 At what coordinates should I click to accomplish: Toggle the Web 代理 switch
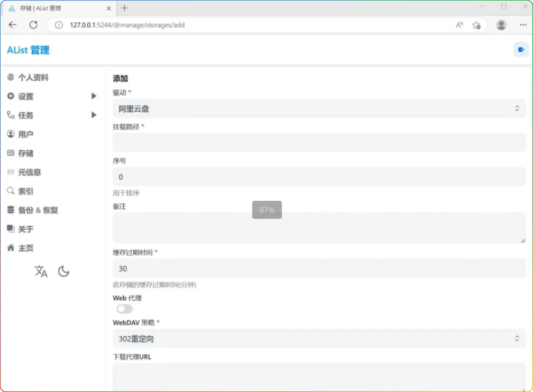tap(124, 309)
